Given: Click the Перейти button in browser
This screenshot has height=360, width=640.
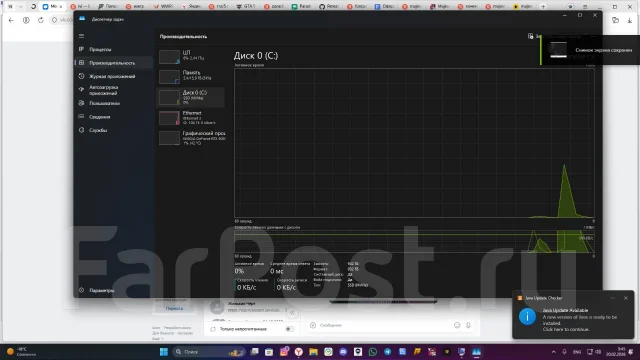Looking at the screenshot, I should point(174,309).
